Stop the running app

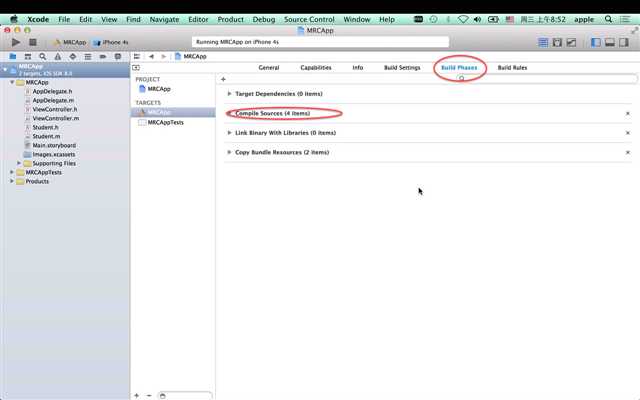33,42
